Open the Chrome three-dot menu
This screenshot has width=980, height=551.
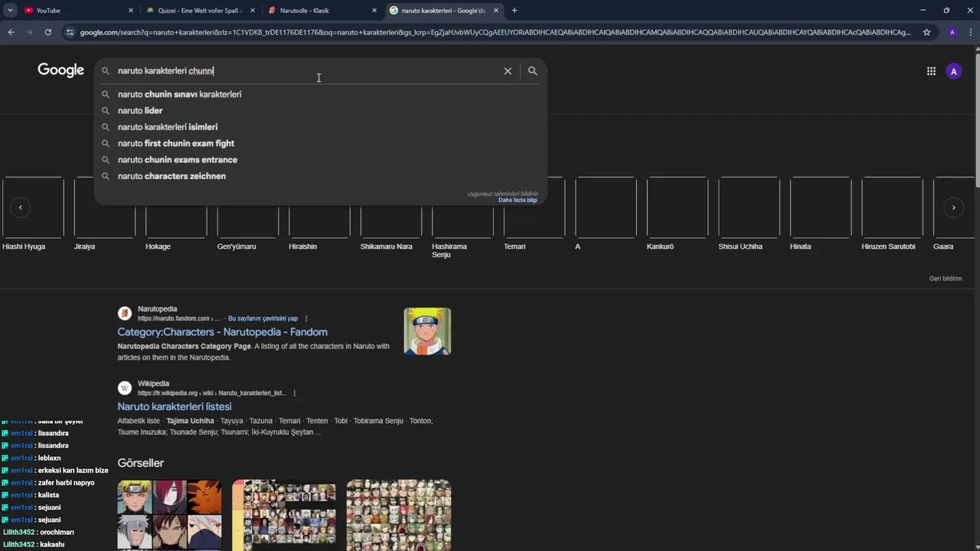click(x=970, y=32)
